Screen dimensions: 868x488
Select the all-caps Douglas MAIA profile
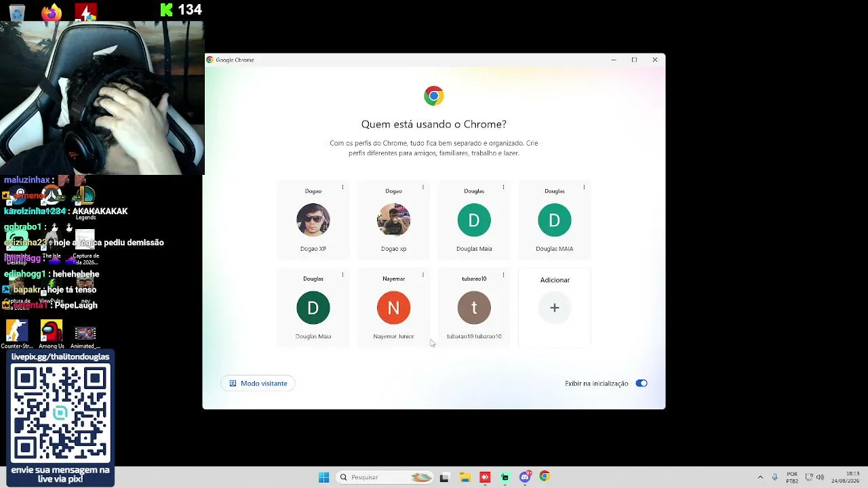tap(555, 220)
